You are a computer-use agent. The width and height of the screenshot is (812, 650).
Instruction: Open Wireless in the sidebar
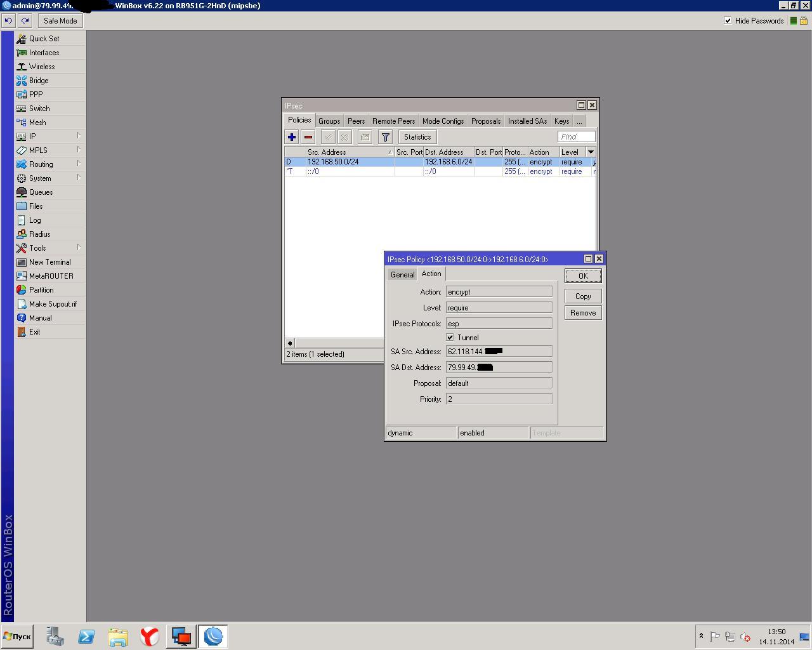(x=42, y=67)
